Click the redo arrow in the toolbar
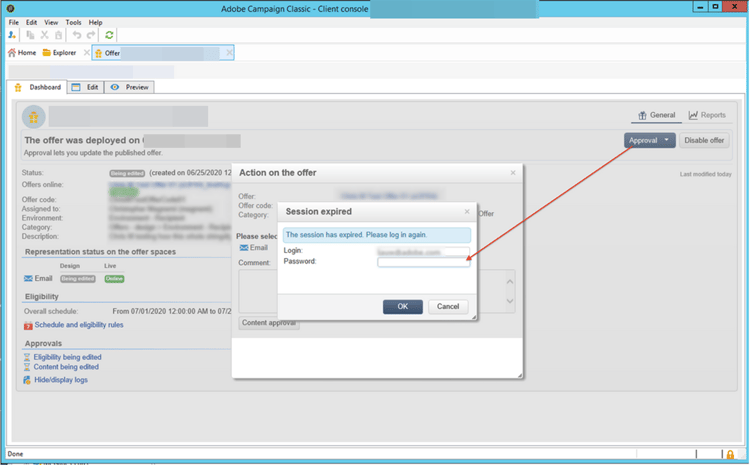Image resolution: width=750 pixels, height=465 pixels. click(x=91, y=35)
